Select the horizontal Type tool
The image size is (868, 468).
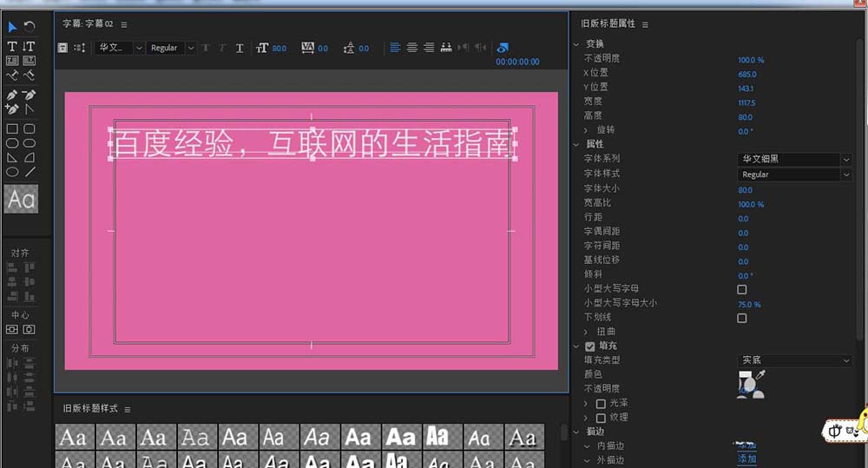click(x=12, y=46)
